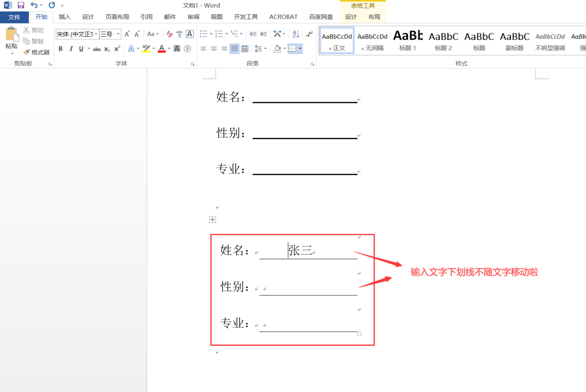Switch to the table tools 布局 tab
Screen dimensions: 586x392
click(x=374, y=17)
